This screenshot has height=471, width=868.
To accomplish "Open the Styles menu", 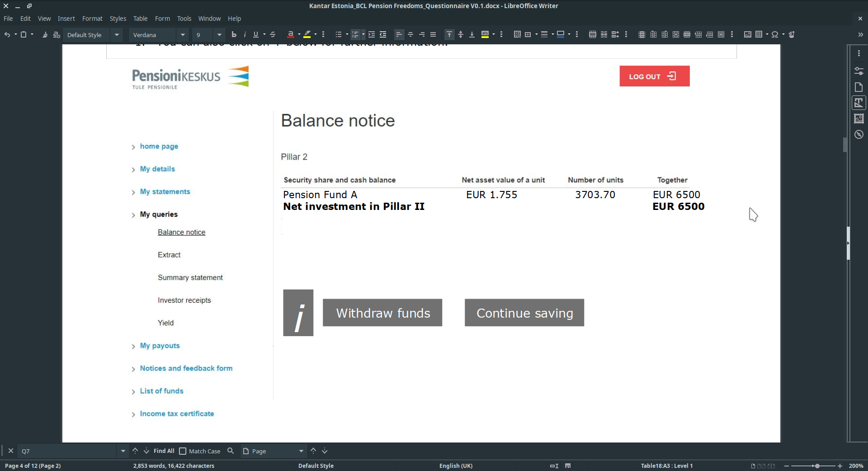I will tap(118, 19).
